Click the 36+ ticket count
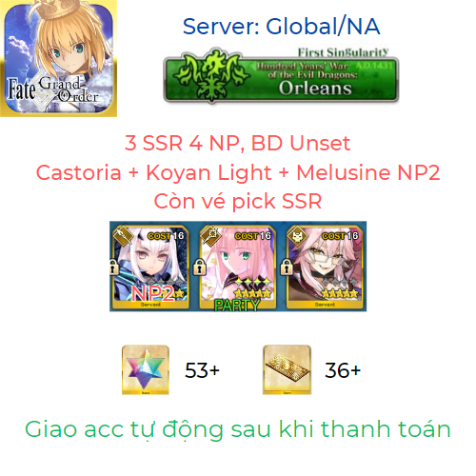The image size is (476, 476). click(343, 370)
